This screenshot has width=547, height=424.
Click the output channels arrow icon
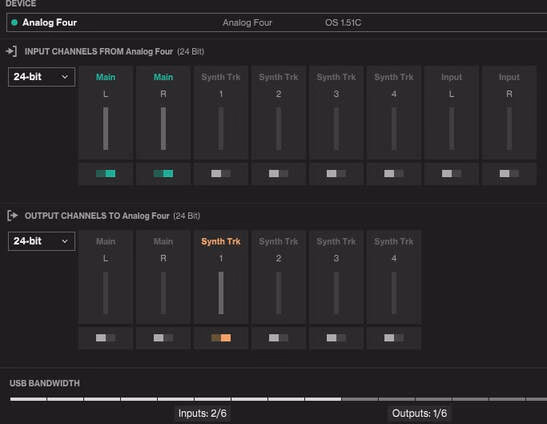tap(12, 216)
